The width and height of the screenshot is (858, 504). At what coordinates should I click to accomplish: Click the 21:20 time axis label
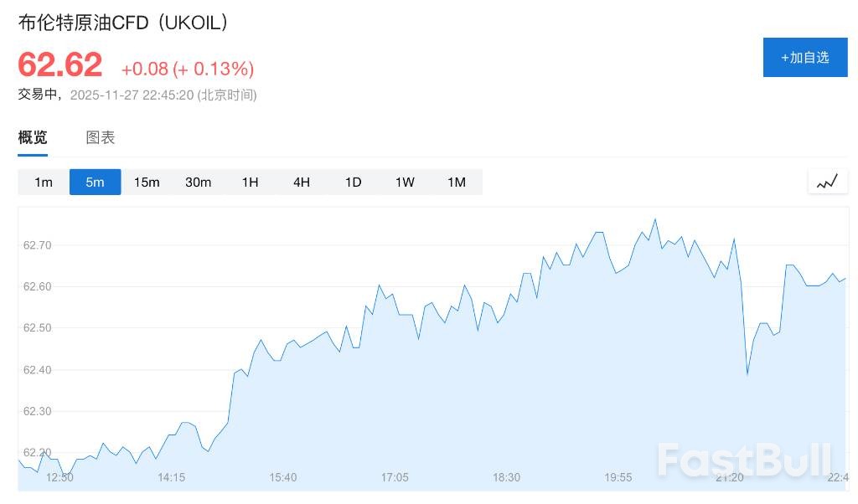click(x=730, y=477)
